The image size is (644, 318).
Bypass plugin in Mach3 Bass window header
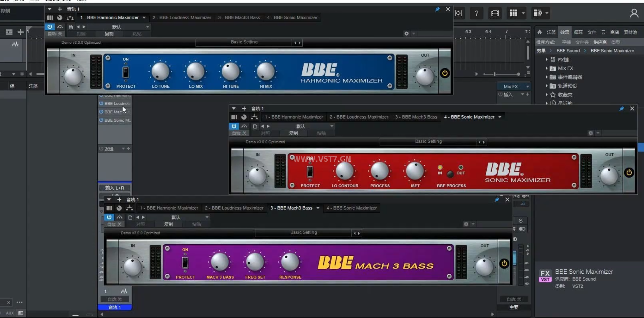pos(109,217)
